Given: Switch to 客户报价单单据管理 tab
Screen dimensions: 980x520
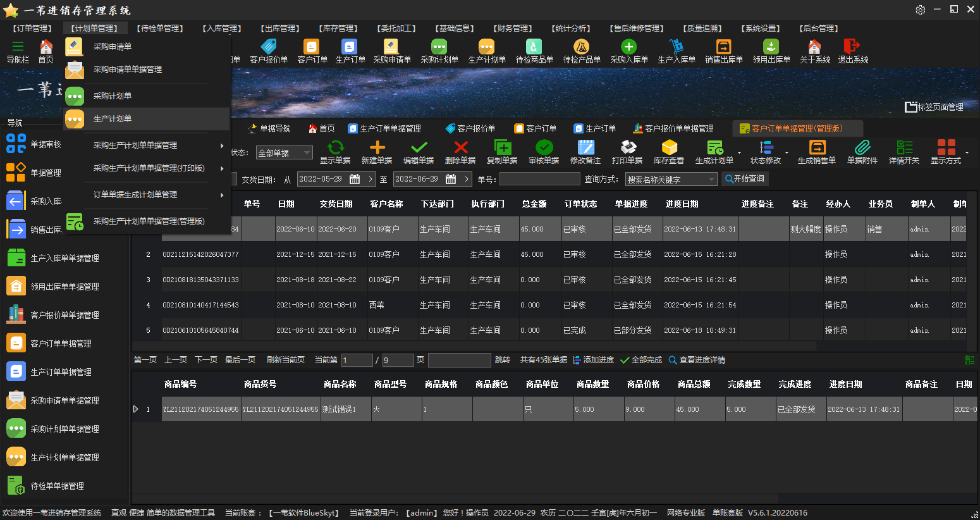Looking at the screenshot, I should pos(673,128).
